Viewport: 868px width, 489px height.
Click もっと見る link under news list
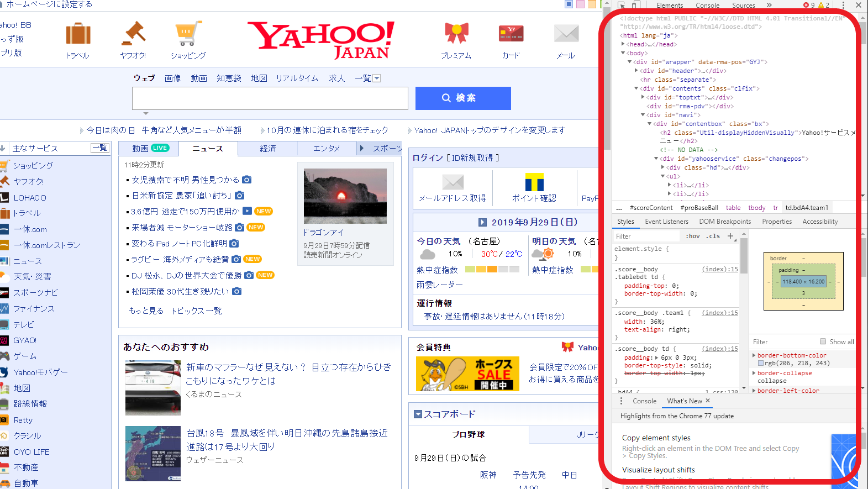146,311
